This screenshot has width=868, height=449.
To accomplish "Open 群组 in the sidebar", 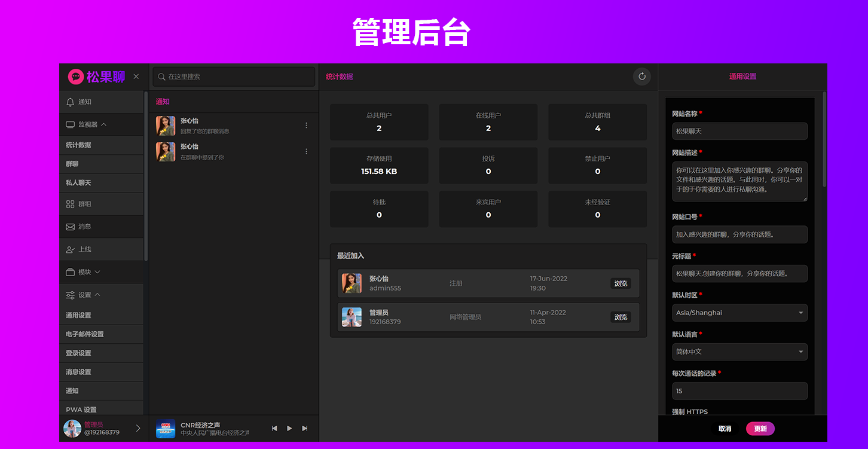I will pyautogui.click(x=102, y=204).
